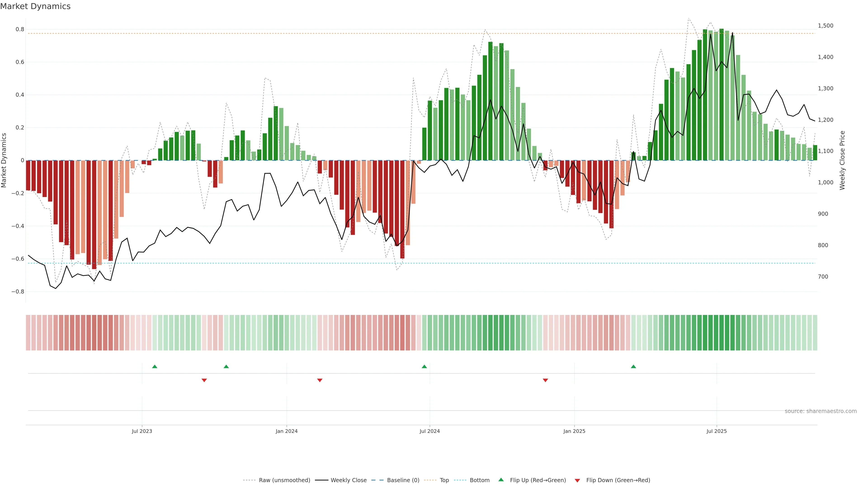The height and width of the screenshot is (488, 868).
Task: Click the Jan 2025 x-axis label
Action: pos(574,431)
